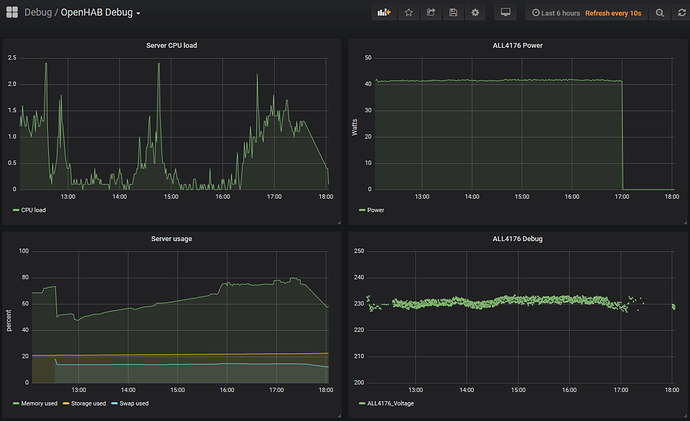
Task: Click the Server usage panel resize handle
Action: click(339, 416)
